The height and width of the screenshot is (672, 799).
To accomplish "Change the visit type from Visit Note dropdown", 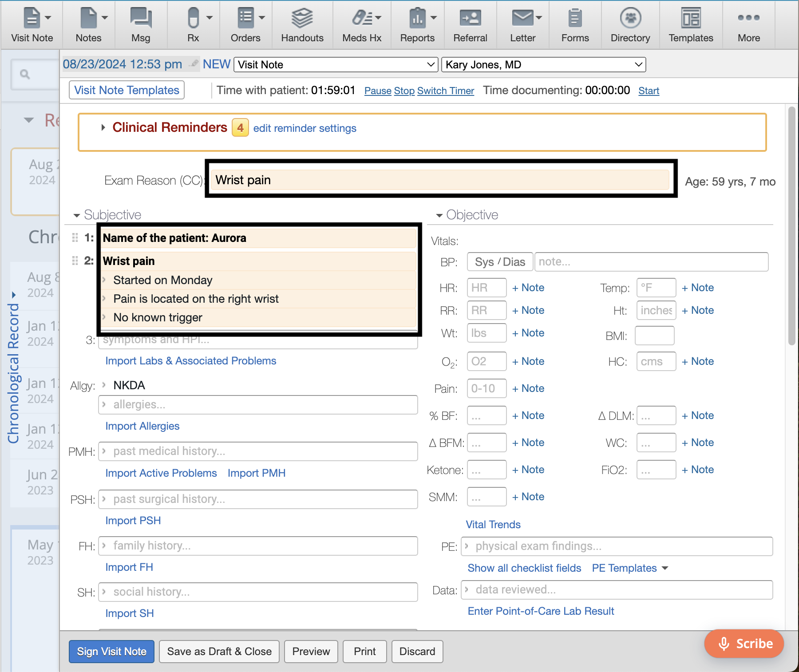I will click(x=335, y=64).
